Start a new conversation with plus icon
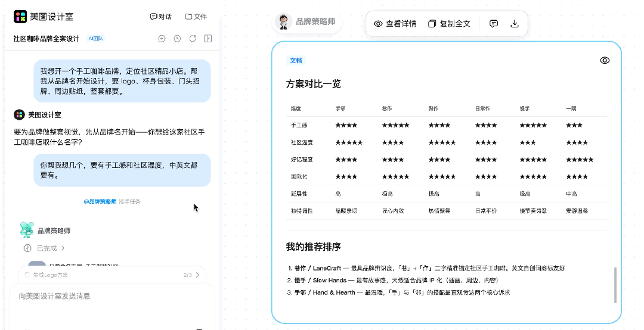The image size is (644, 330). (162, 39)
